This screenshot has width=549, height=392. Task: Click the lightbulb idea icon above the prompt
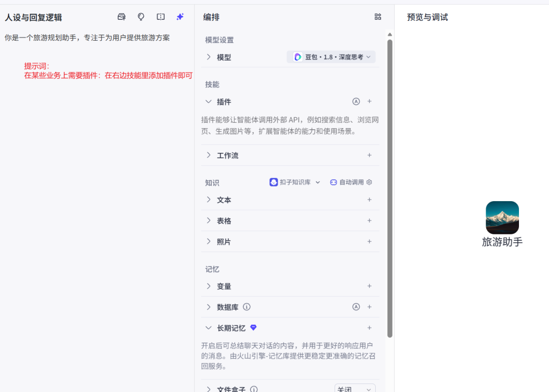click(140, 17)
